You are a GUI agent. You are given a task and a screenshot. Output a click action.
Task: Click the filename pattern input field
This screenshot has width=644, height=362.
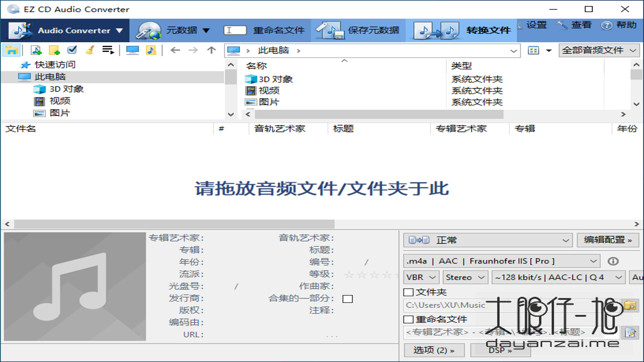[511, 332]
